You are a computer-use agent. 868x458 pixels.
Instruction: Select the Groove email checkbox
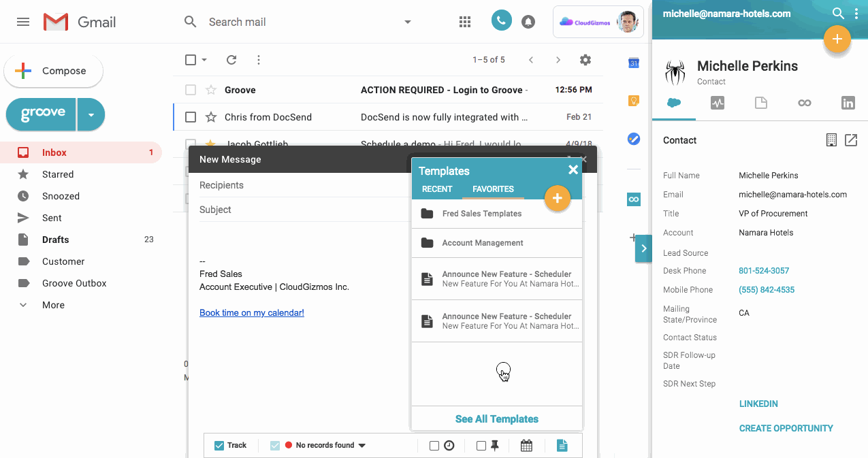[191, 90]
